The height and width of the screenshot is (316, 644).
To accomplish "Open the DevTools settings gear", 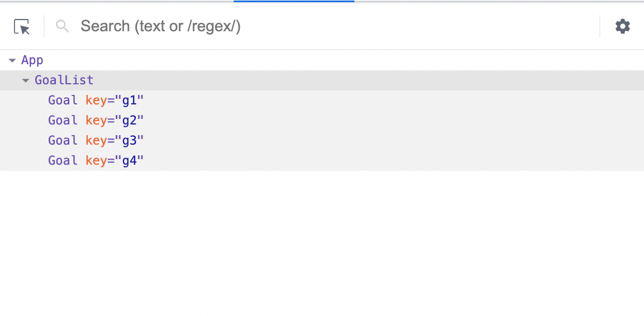I will [623, 26].
